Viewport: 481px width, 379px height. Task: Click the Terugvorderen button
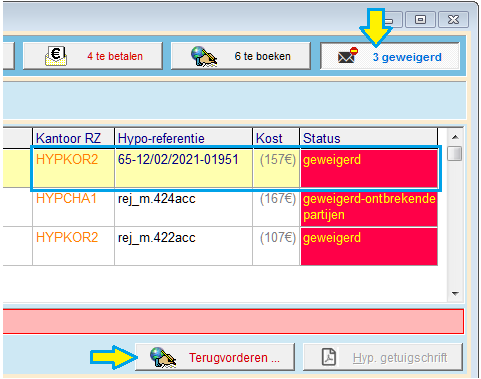(x=215, y=357)
